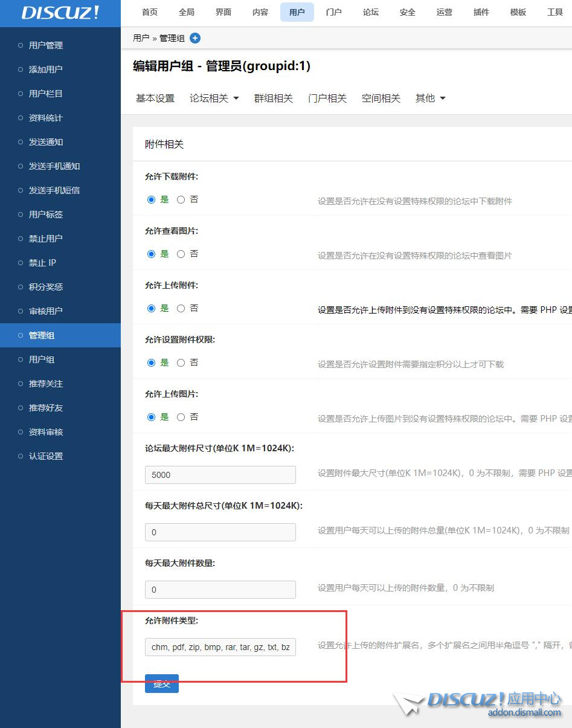
Task: Click the 每天最大附件数量 input field
Action: tap(220, 589)
